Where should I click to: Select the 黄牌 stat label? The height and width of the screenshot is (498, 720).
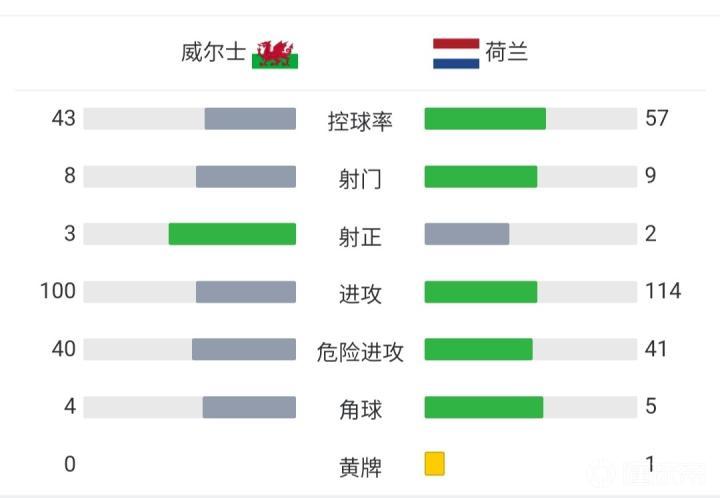point(360,466)
